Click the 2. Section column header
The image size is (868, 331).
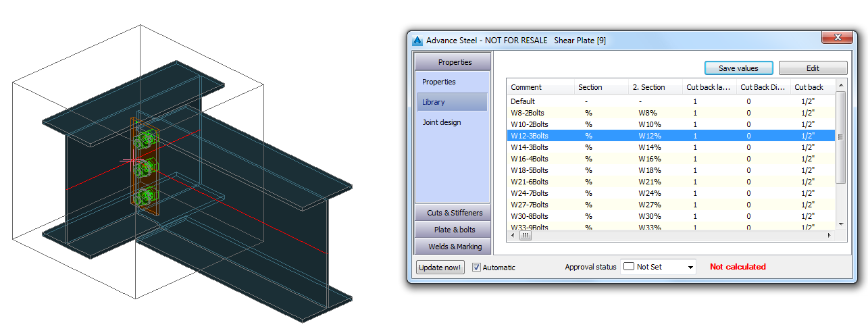pos(655,87)
